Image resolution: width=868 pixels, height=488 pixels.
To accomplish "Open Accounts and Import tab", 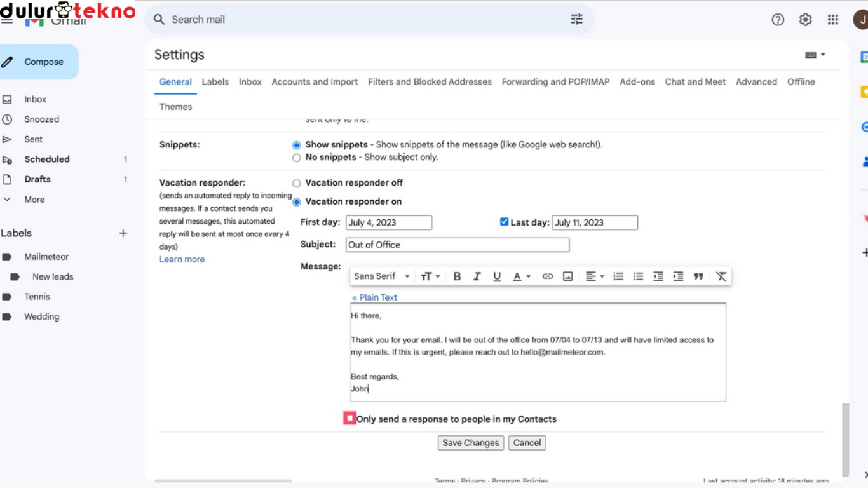I will click(x=315, y=82).
